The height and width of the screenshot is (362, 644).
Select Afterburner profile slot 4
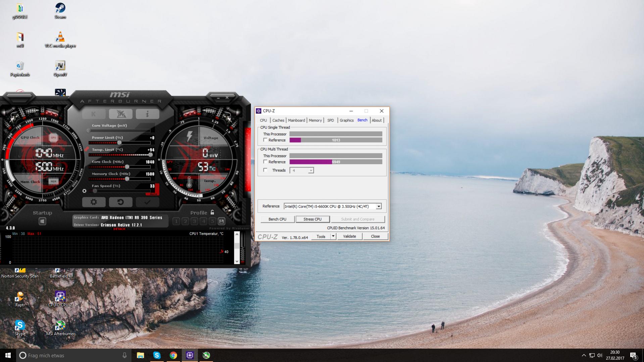(203, 221)
